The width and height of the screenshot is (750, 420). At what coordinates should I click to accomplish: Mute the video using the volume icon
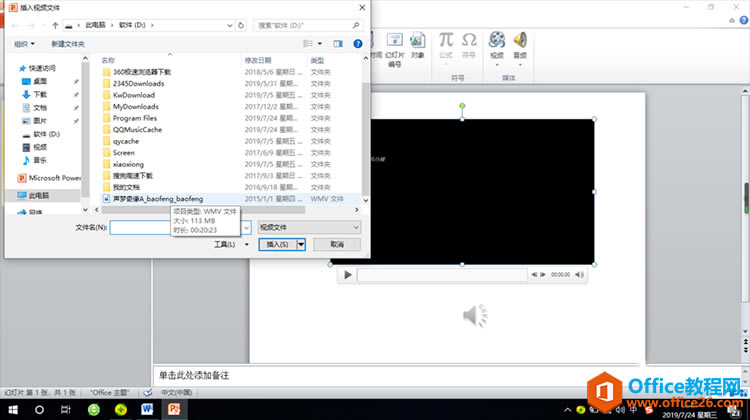click(x=579, y=275)
